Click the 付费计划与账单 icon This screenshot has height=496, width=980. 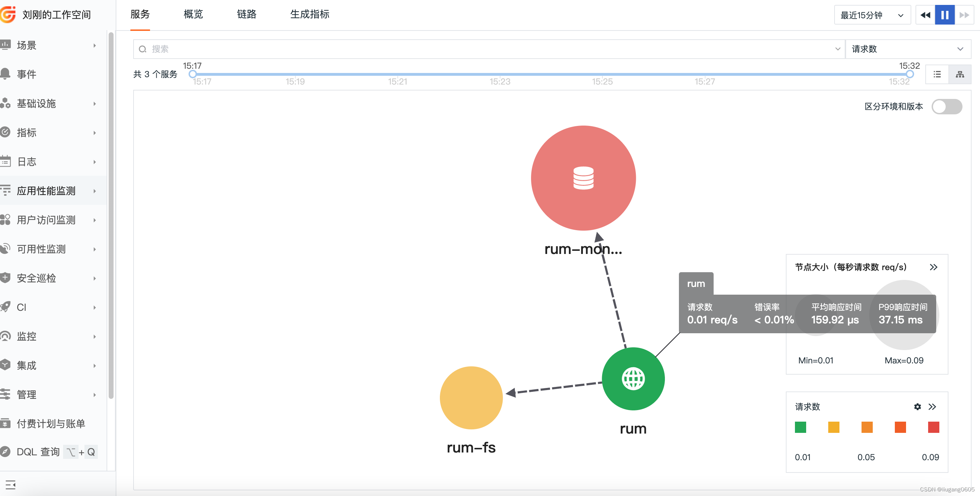(5, 423)
